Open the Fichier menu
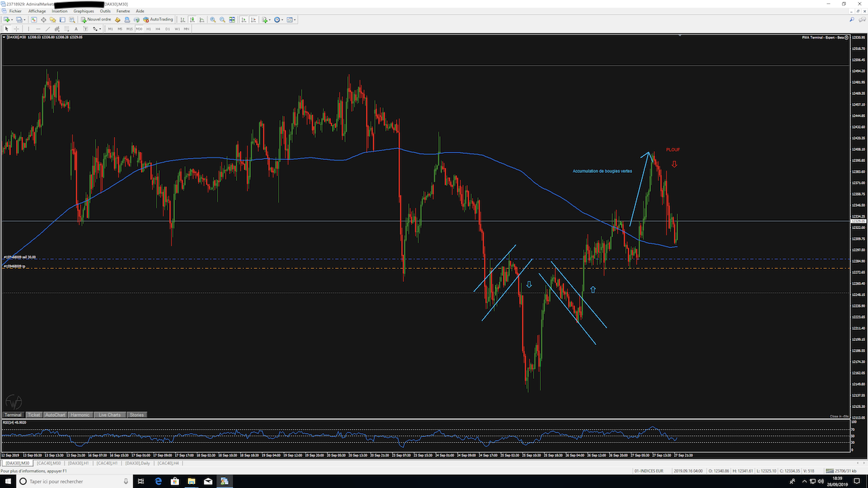This screenshot has height=488, width=868. pos(15,12)
